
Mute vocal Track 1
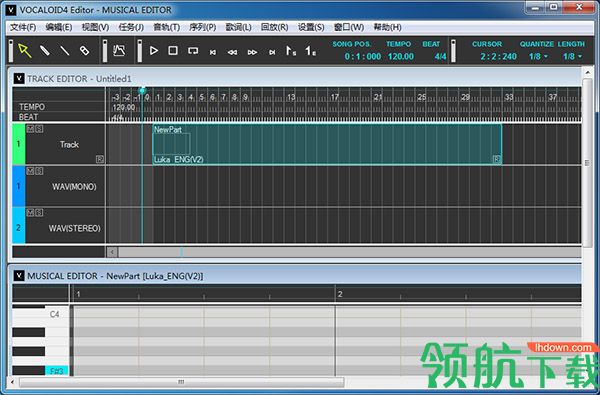30,129
